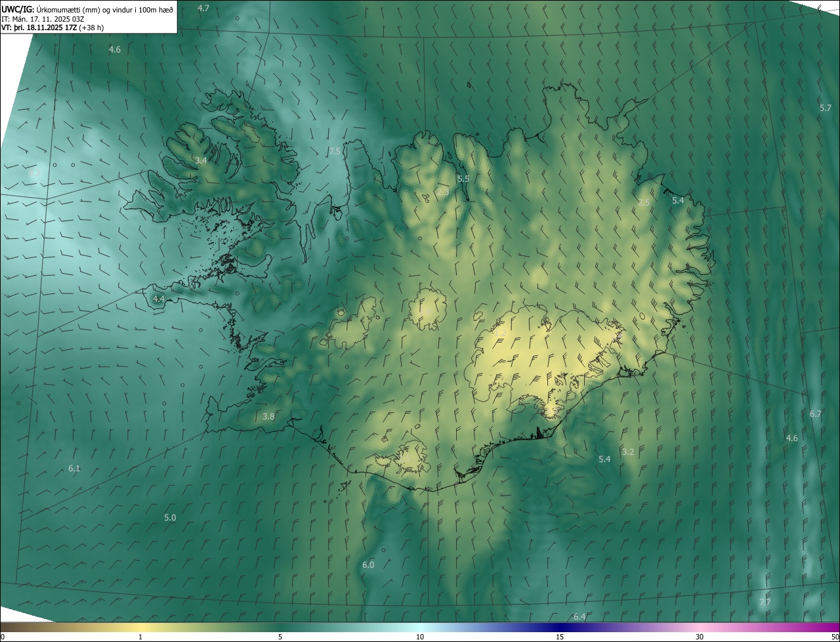Click the '50' tick label on the color scale
The image size is (840, 642).
pos(835,637)
